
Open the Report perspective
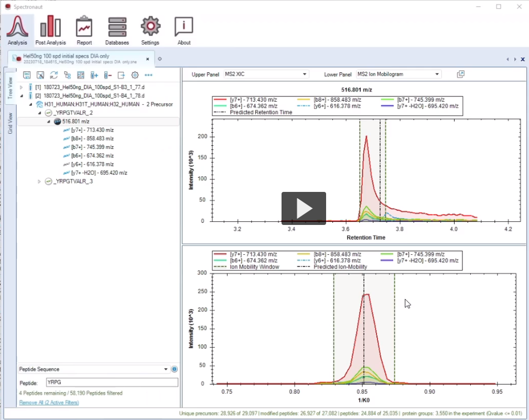(84, 30)
